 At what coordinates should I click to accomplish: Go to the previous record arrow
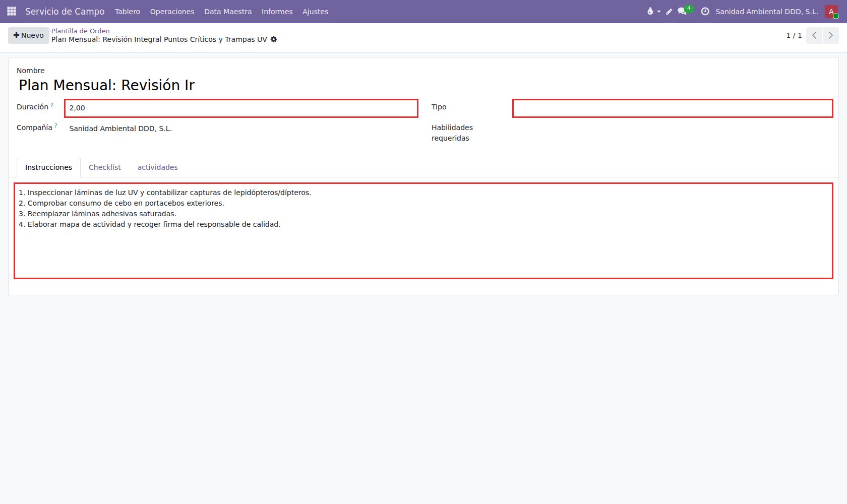coord(814,35)
